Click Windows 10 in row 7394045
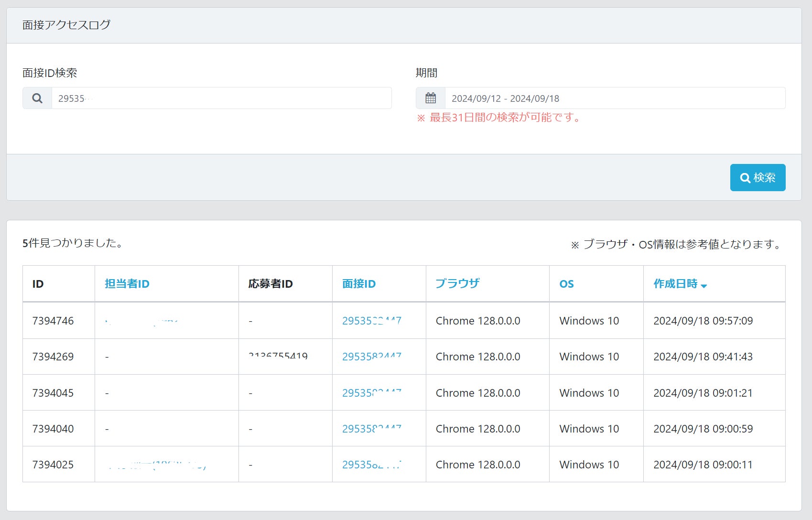This screenshot has width=812, height=520. [589, 393]
